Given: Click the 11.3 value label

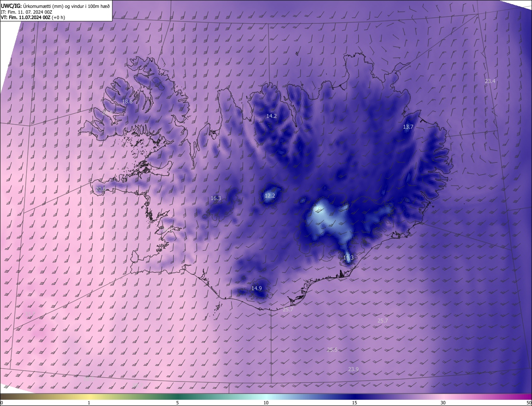Looking at the screenshot, I should (x=348, y=257).
